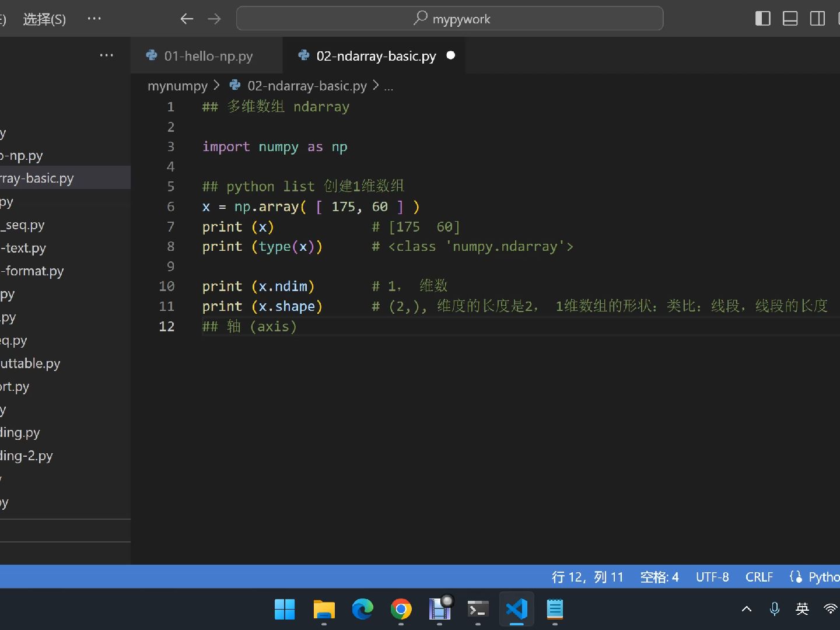This screenshot has width=840, height=630.
Task: Click line number 12 in the gutter
Action: [x=166, y=326]
